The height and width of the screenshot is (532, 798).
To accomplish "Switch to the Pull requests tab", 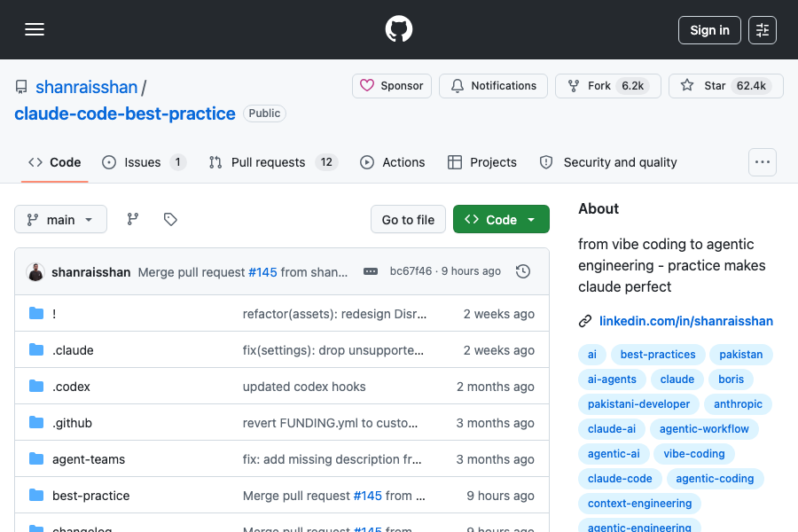I will (x=273, y=162).
